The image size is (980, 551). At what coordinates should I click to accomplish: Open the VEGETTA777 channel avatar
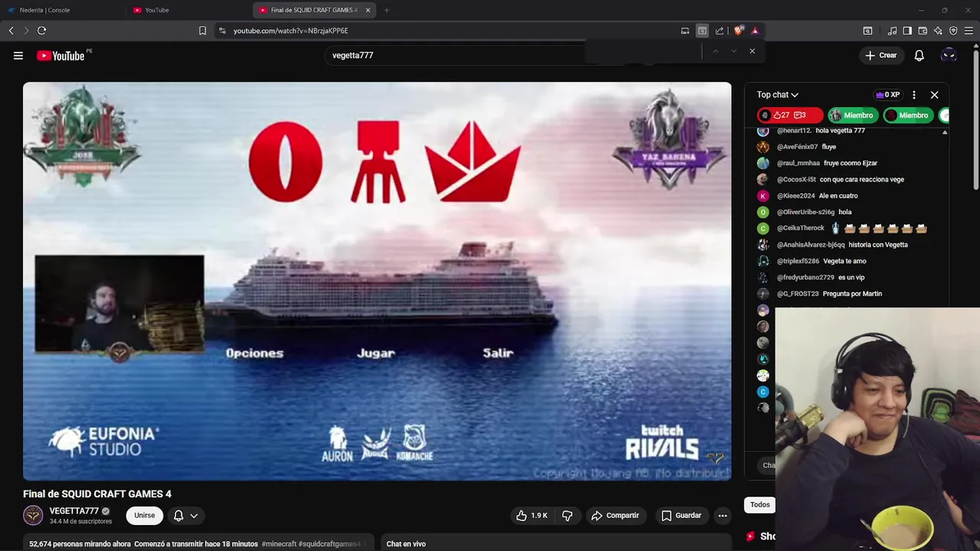coord(33,515)
